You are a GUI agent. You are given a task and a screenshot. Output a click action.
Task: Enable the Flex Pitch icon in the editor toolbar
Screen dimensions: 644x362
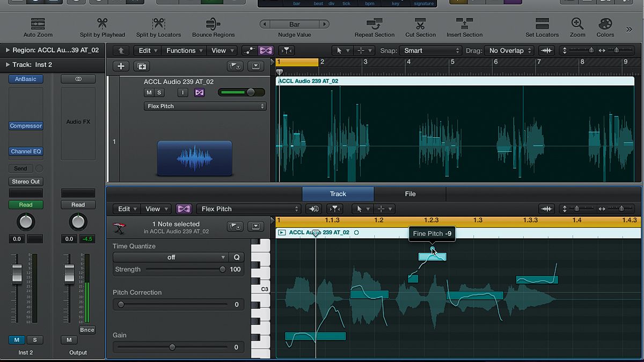coord(184,209)
